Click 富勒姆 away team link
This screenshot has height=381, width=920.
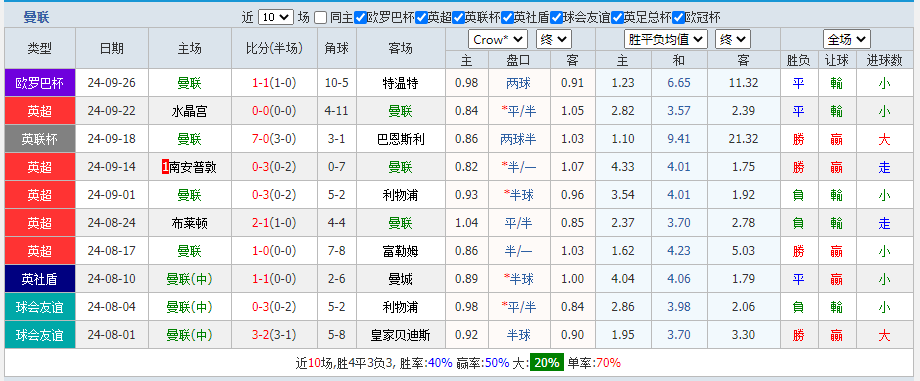[x=401, y=251]
